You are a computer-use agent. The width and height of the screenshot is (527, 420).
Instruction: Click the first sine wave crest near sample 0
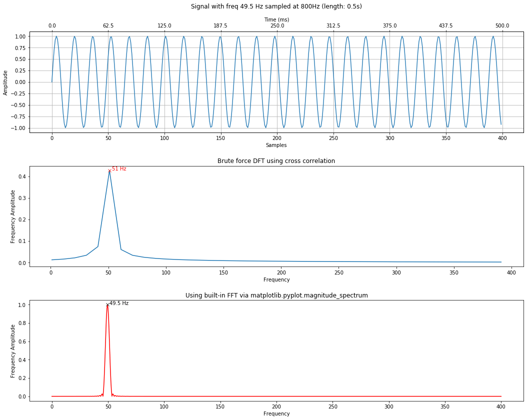click(57, 36)
